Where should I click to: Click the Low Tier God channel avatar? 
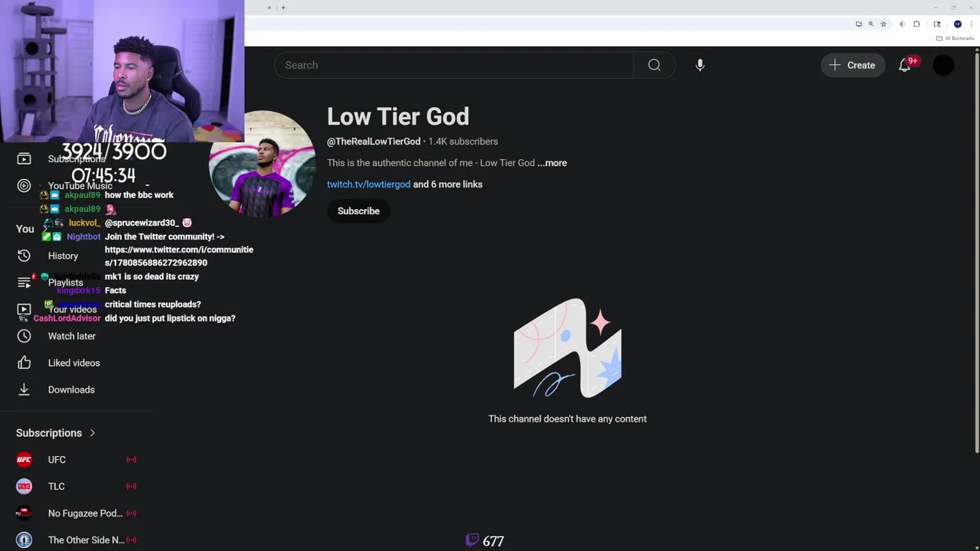click(263, 164)
